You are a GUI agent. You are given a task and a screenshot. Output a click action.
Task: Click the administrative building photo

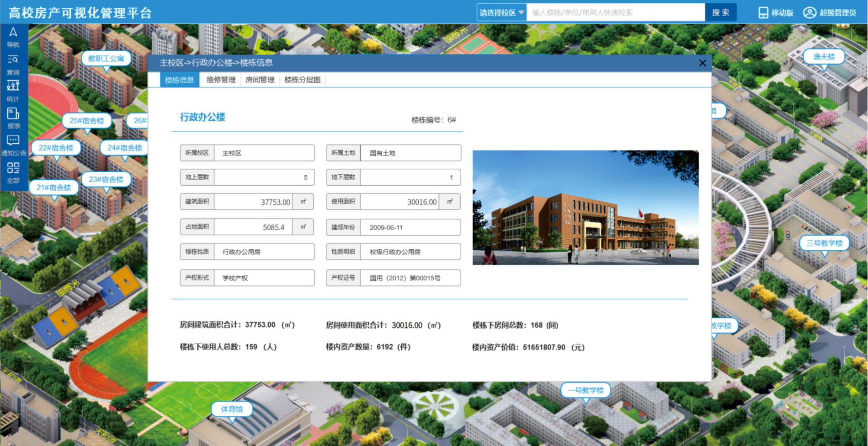click(x=586, y=208)
